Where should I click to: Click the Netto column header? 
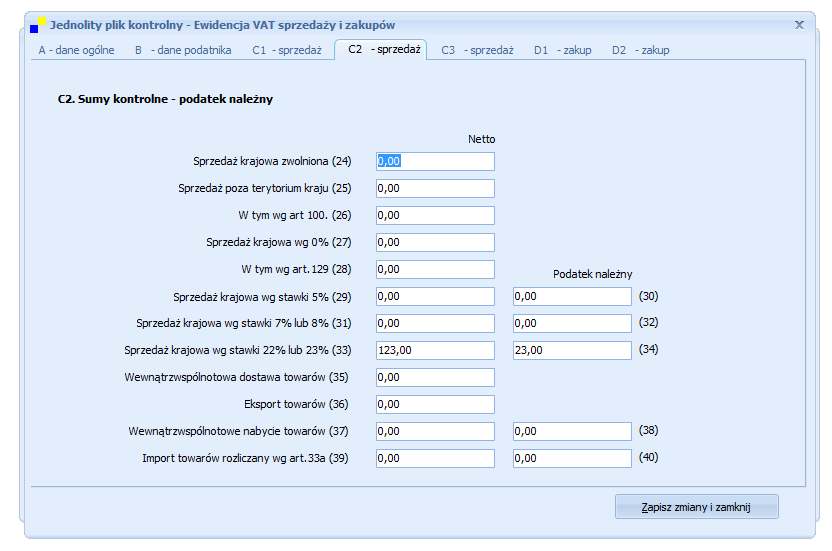click(481, 139)
